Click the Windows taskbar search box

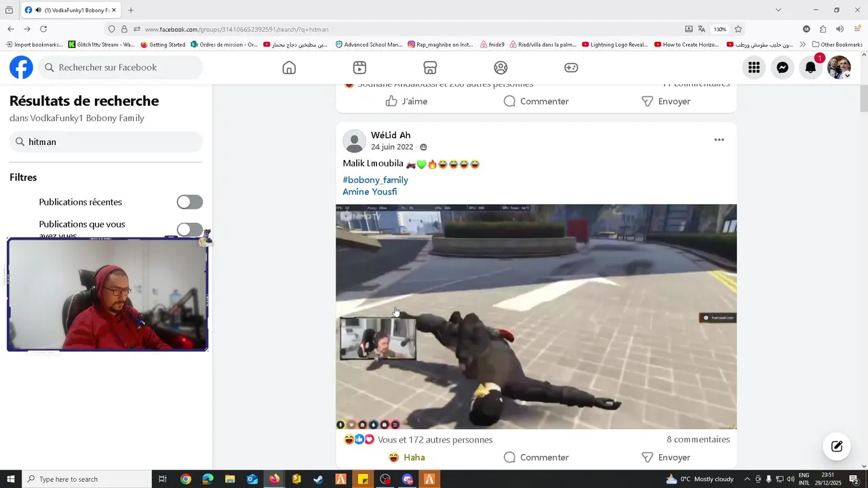tap(87, 479)
